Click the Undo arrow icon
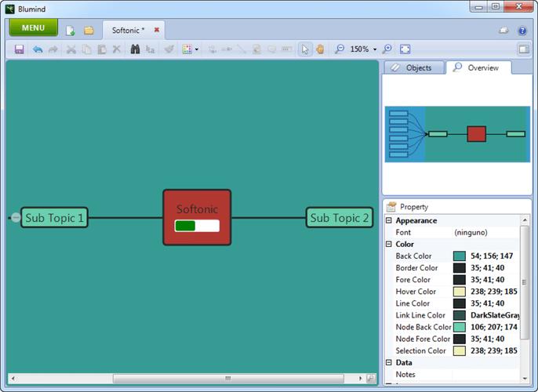The image size is (538, 392). [38, 49]
